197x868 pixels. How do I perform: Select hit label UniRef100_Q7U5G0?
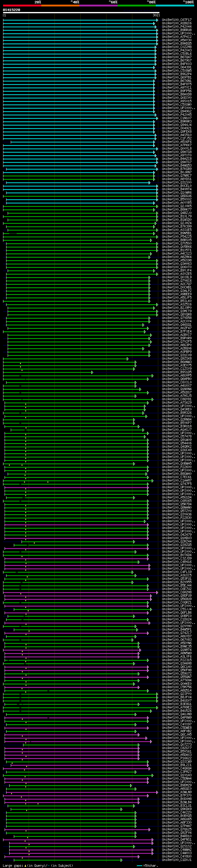tap(177, 243)
